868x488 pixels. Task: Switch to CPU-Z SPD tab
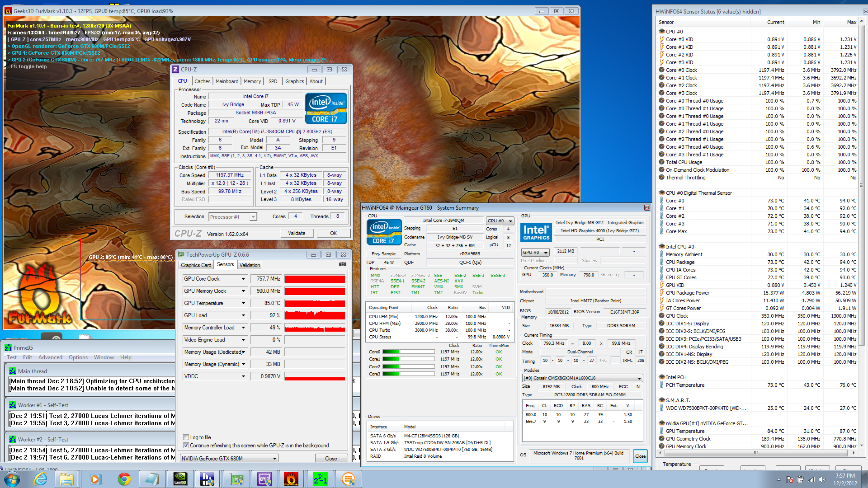(x=273, y=81)
